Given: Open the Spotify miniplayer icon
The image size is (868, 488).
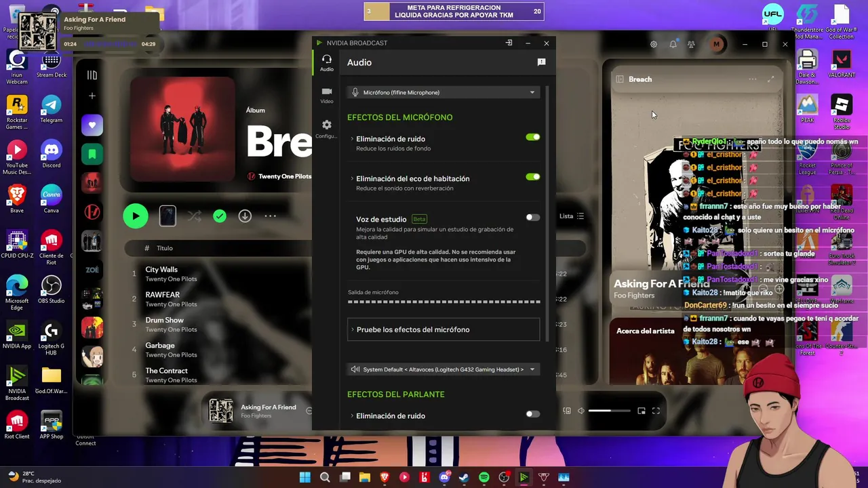Looking at the screenshot, I should click(642, 411).
